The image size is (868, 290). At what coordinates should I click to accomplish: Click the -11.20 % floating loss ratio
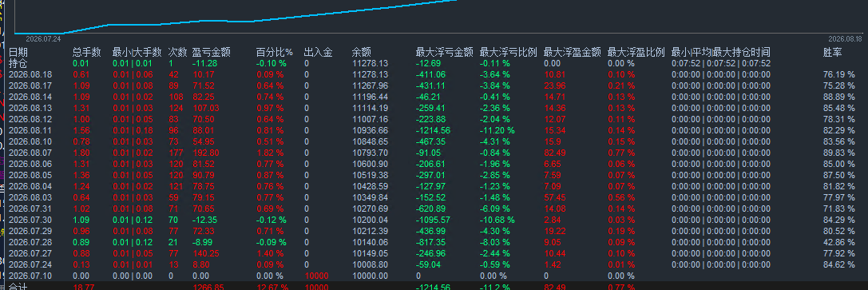click(497, 130)
